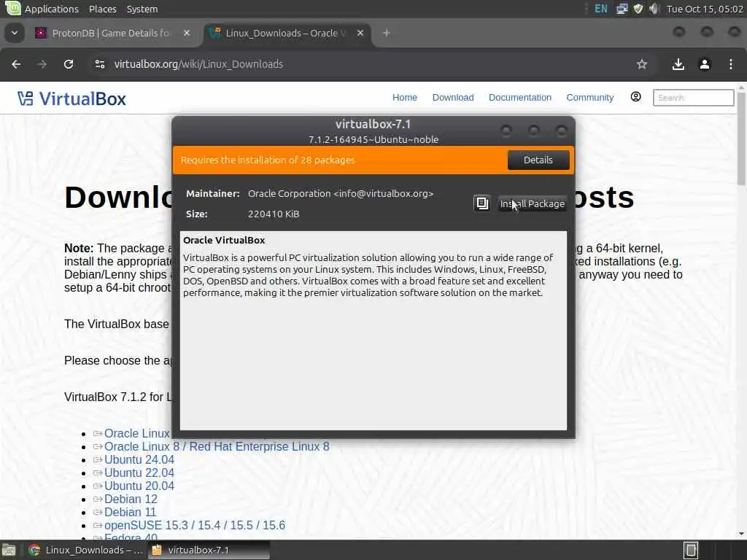Click the workspace switcher icon in bottom panel

coord(690,551)
